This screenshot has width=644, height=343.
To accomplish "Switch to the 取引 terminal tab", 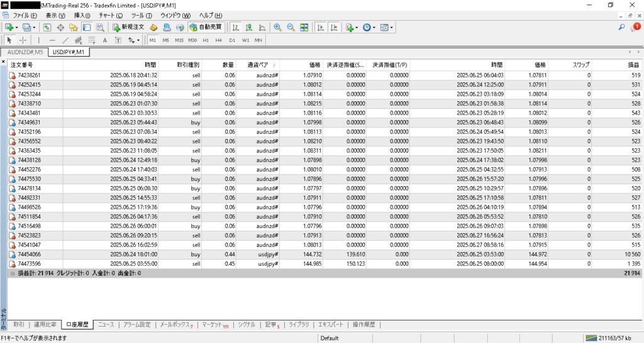I will pyautogui.click(x=18, y=325).
